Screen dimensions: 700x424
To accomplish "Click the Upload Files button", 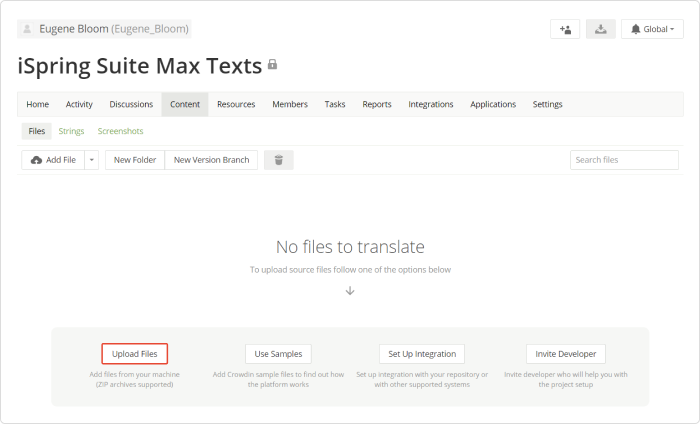I will pos(134,354).
